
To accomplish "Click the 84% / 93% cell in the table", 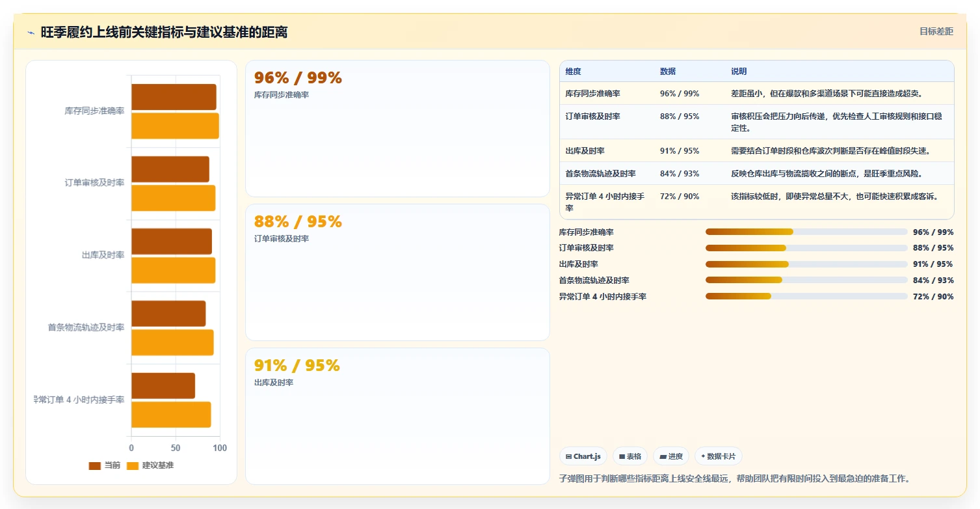I will click(x=680, y=174).
